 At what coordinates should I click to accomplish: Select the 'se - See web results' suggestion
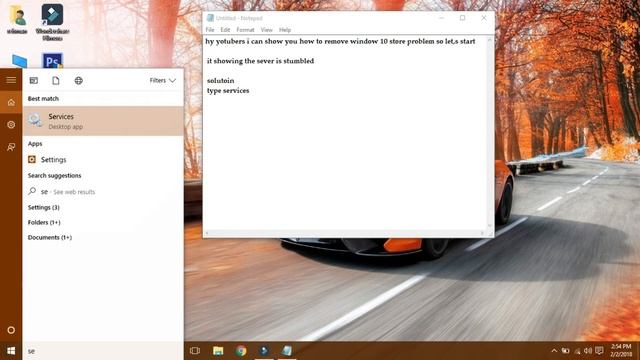pos(103,191)
